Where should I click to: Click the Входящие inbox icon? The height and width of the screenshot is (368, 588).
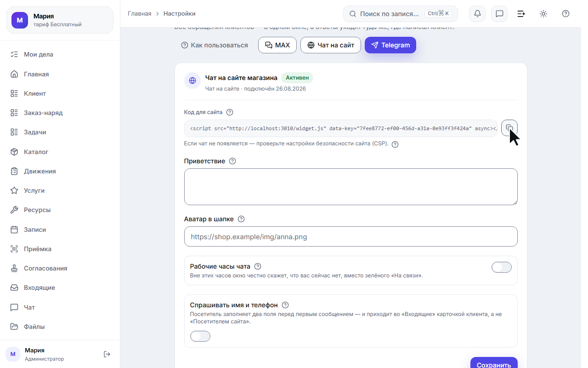(14, 287)
